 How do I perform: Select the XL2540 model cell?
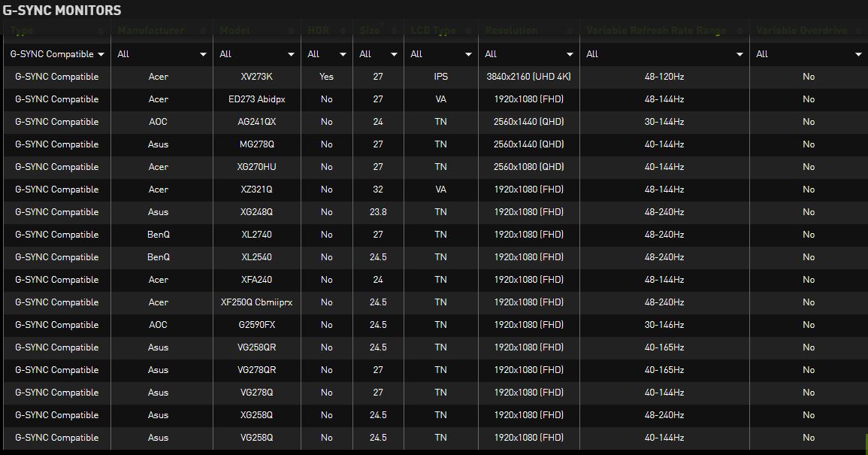(257, 257)
